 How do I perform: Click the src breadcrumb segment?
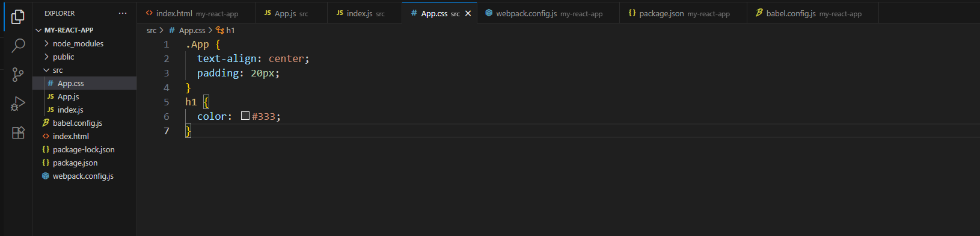click(x=152, y=30)
